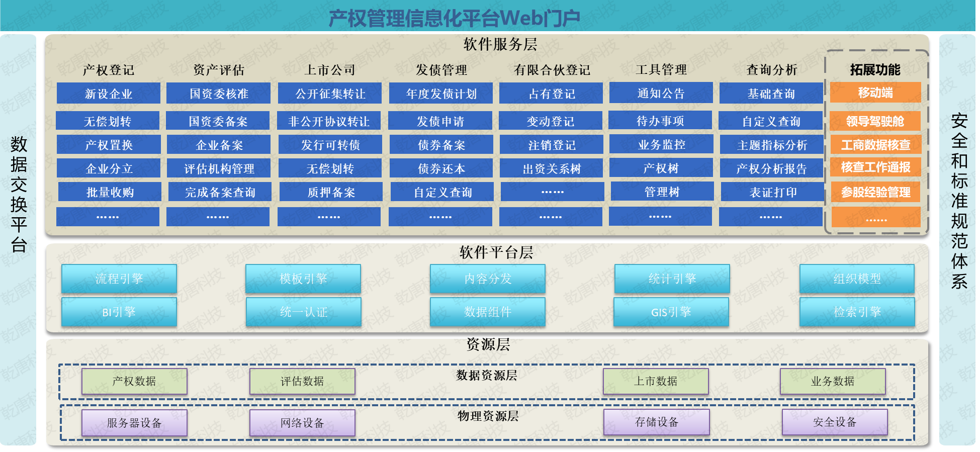
Task: Select the orange 工商数据核查 box
Action: click(x=876, y=145)
